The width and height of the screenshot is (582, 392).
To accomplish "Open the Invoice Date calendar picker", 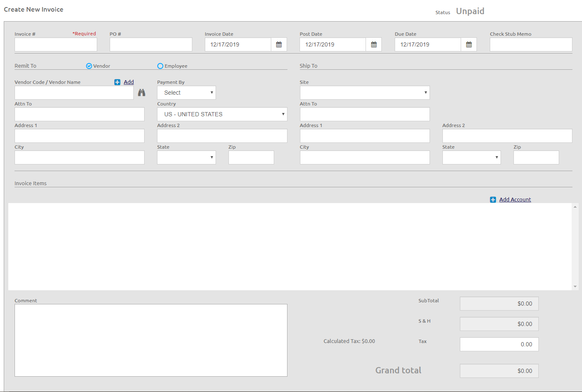I will (x=279, y=44).
